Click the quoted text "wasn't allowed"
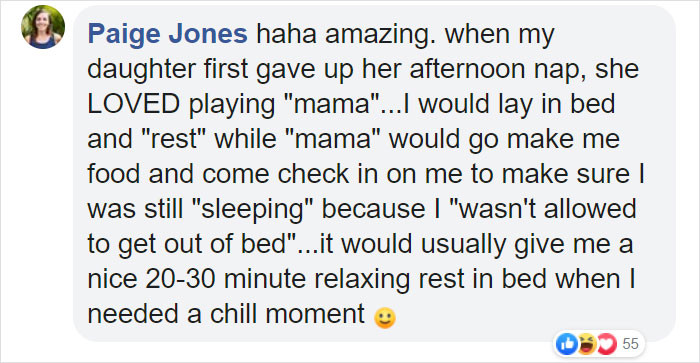This screenshot has width=700, height=363. (x=543, y=209)
